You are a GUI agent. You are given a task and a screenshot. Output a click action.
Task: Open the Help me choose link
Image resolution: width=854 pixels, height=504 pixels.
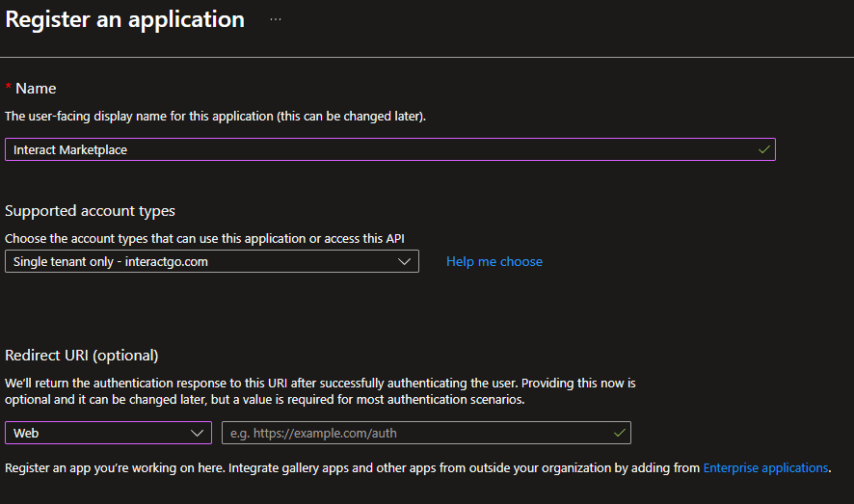tap(494, 262)
